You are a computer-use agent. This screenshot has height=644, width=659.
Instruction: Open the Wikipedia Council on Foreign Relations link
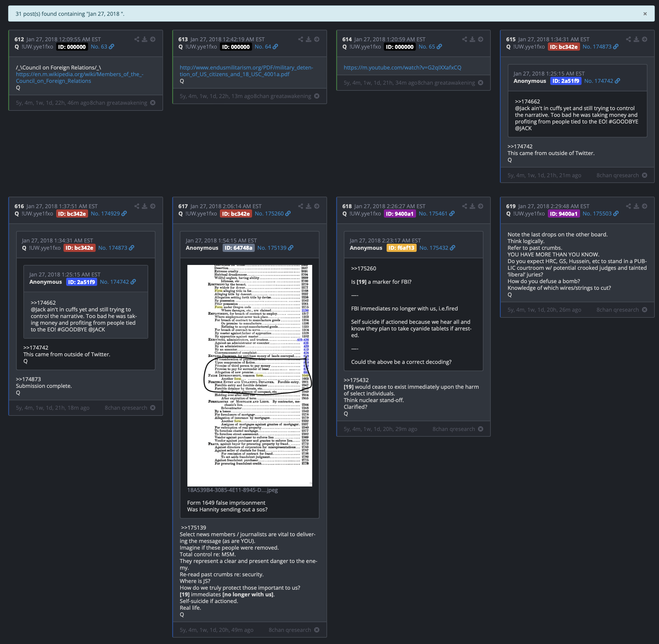pyautogui.click(x=80, y=77)
